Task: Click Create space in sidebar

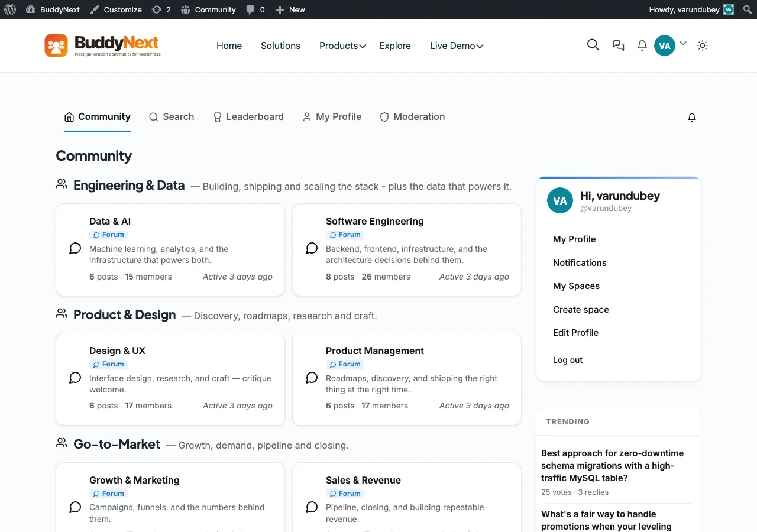Action: tap(581, 309)
